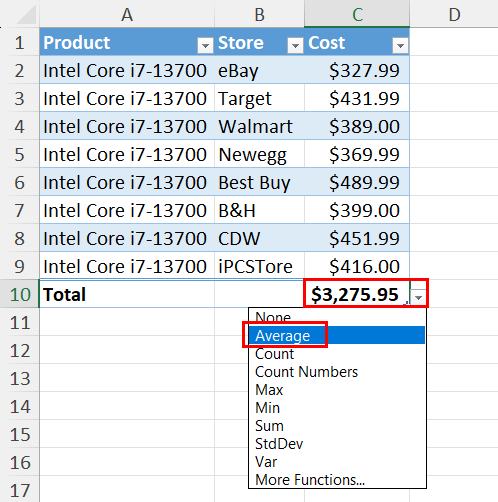Screen dimensions: 498x502
Task: Expand the total row function dropdown arrow
Action: click(418, 296)
